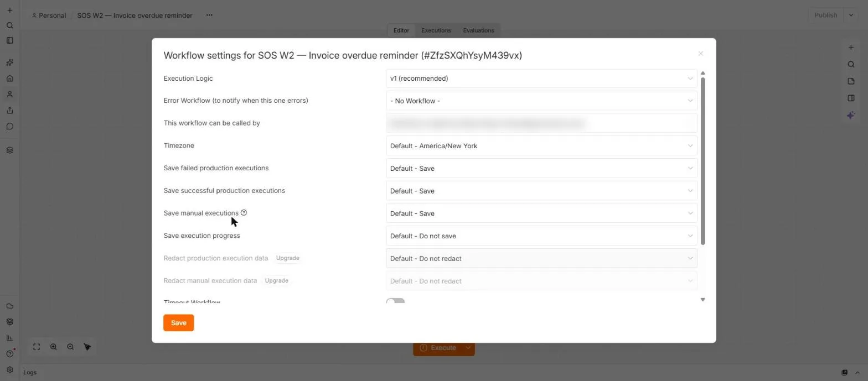Add sticky note from right panel
The image size is (868, 381).
[851, 81]
